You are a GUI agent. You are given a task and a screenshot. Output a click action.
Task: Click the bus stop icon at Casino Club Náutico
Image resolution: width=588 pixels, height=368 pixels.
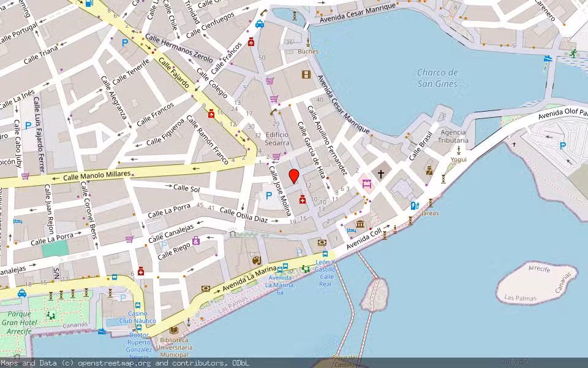(138, 305)
